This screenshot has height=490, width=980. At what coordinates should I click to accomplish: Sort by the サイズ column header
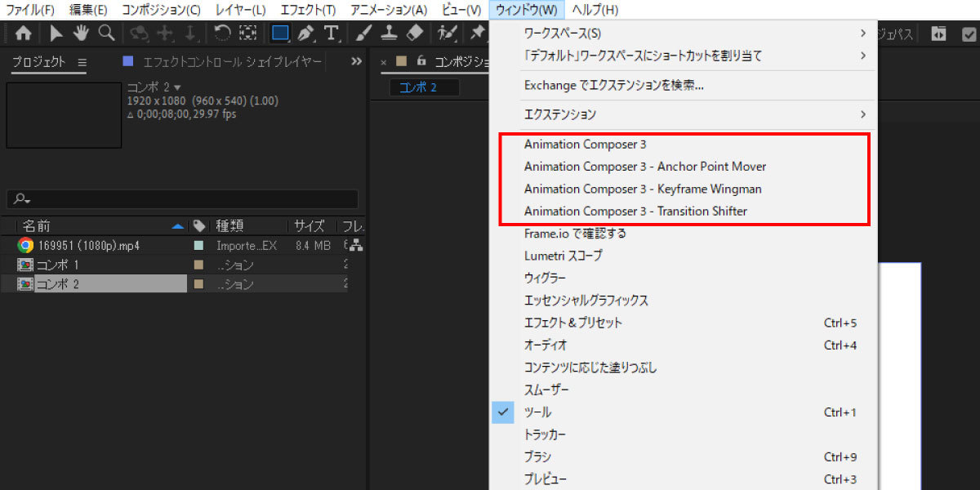[310, 226]
